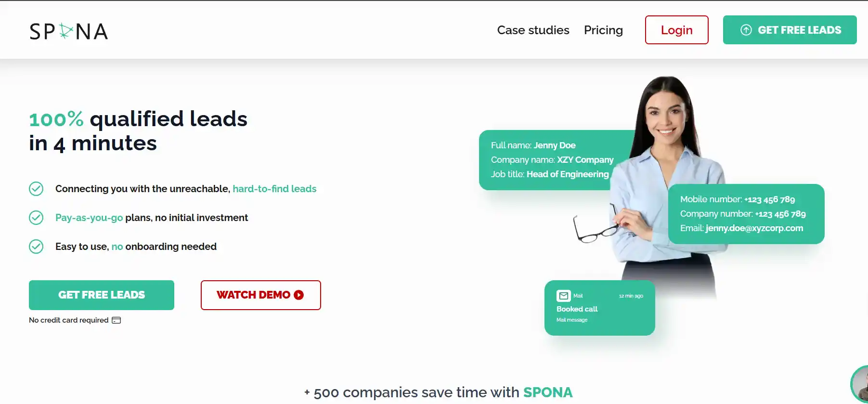Click header GET FREE LEADS button
Image resolution: width=868 pixels, height=404 pixels.
[x=799, y=30]
